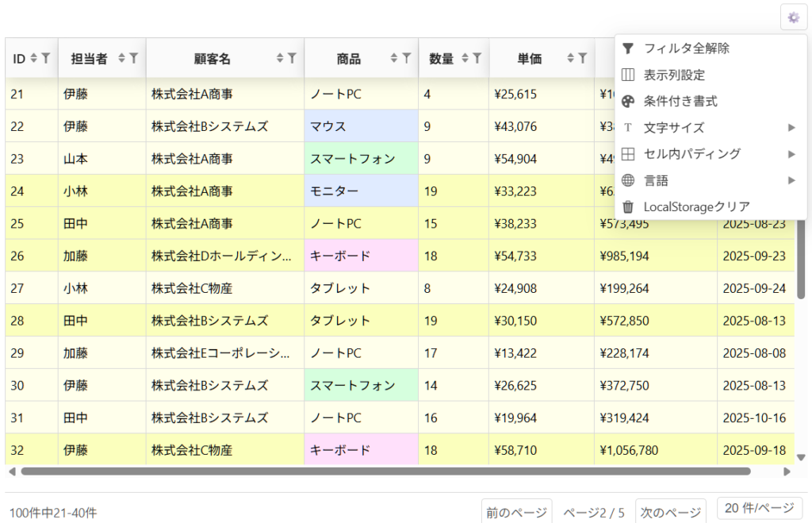Click the settings gear icon
This screenshot has height=523, width=812.
(x=793, y=17)
